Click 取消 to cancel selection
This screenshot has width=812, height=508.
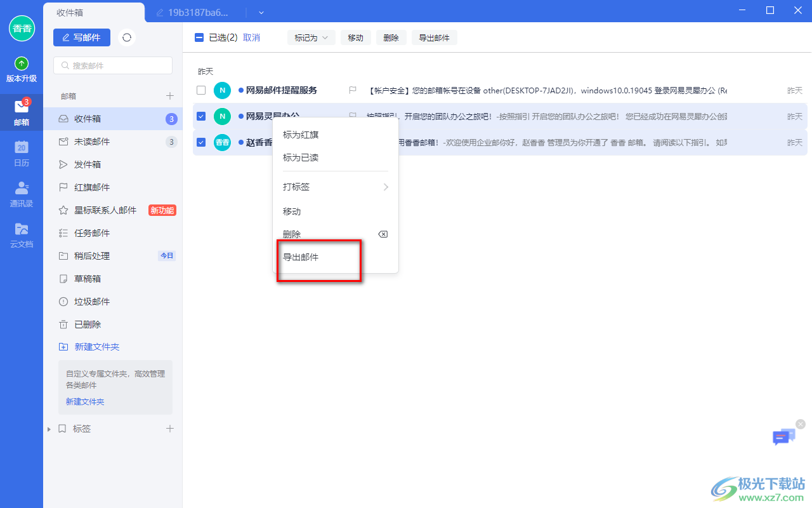point(251,37)
